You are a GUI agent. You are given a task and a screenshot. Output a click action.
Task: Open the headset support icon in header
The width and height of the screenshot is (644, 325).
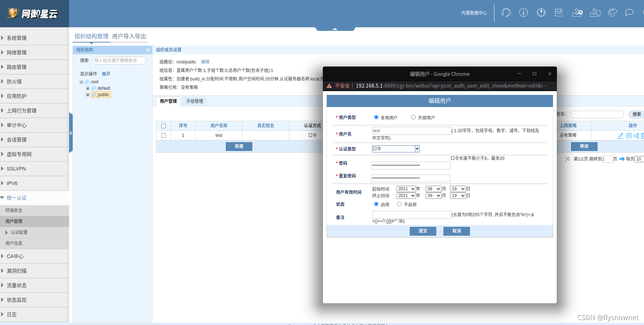click(506, 13)
